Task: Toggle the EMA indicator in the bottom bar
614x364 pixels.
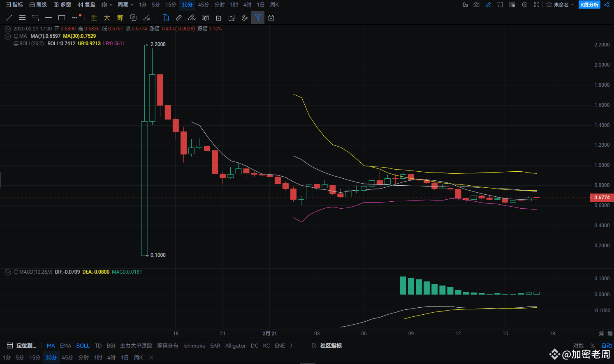Action: click(66, 346)
